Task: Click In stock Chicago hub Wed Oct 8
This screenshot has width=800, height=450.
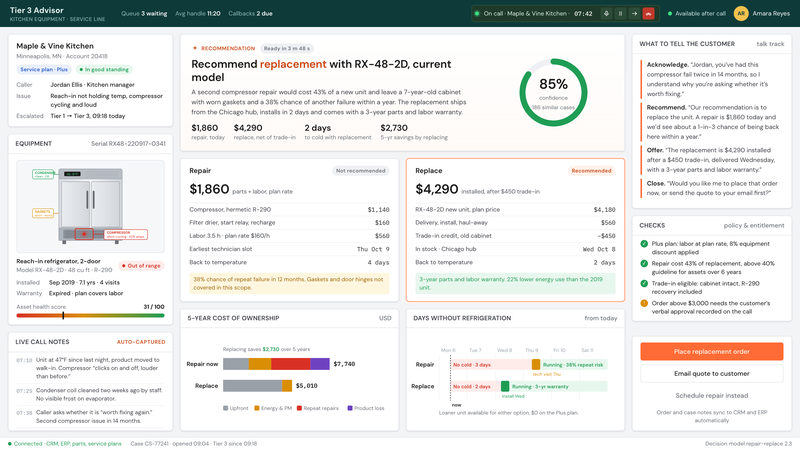Action: [515, 249]
